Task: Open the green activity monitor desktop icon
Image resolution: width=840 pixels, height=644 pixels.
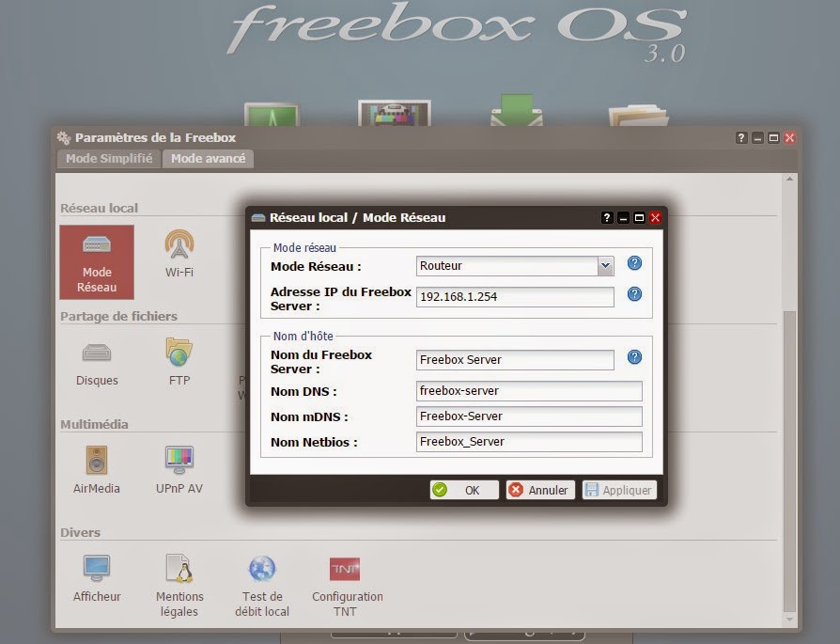Action: pos(272,114)
